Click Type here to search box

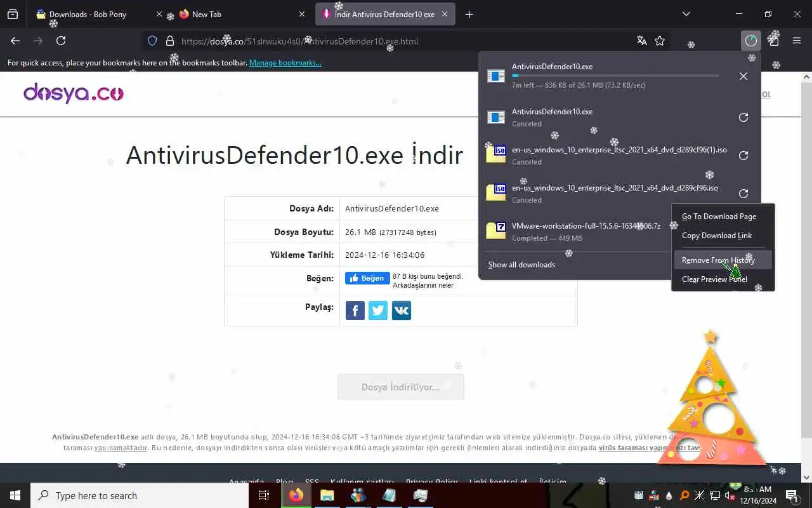coord(140,495)
